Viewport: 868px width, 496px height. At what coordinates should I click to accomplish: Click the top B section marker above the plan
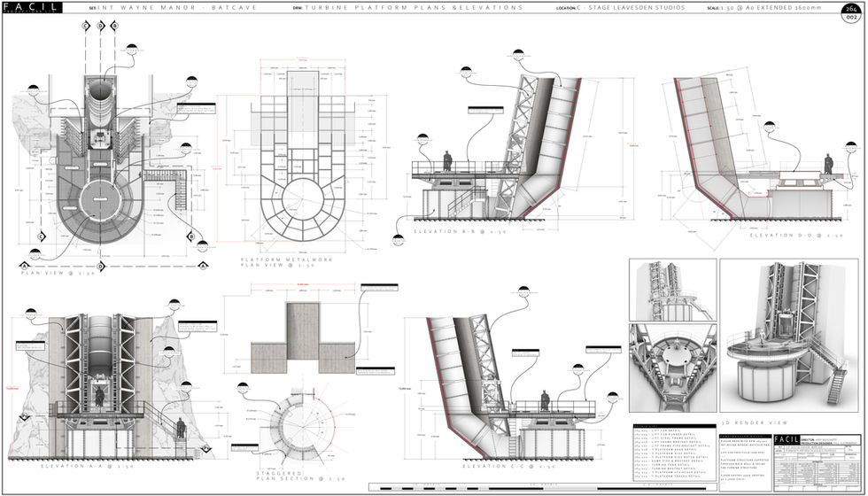tap(114, 26)
